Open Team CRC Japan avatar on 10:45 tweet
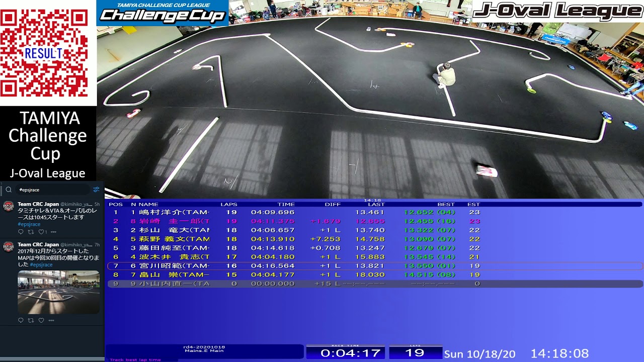 [9, 207]
